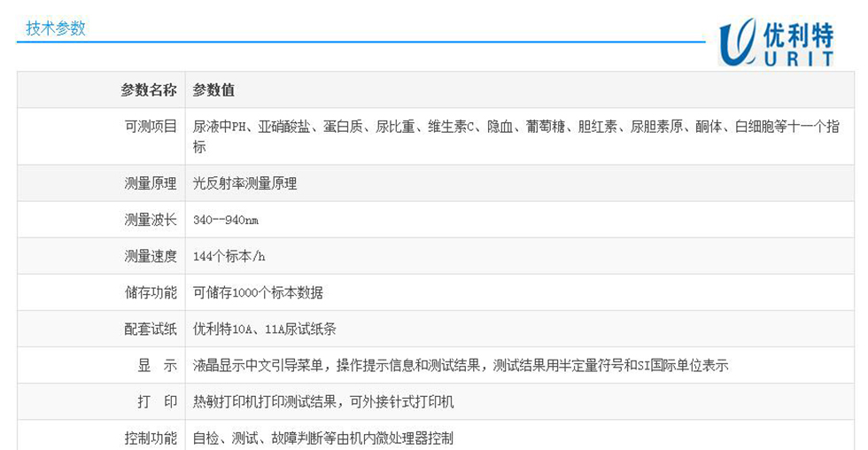
Task: Click the 热敏打印机打印测试结果 value
Action: click(323, 401)
